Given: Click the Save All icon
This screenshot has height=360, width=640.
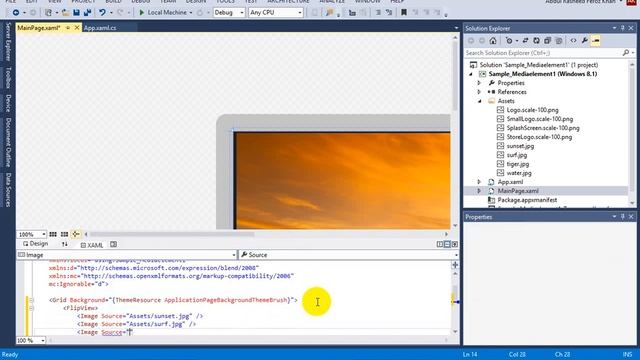Looking at the screenshot, I should click(87, 13).
